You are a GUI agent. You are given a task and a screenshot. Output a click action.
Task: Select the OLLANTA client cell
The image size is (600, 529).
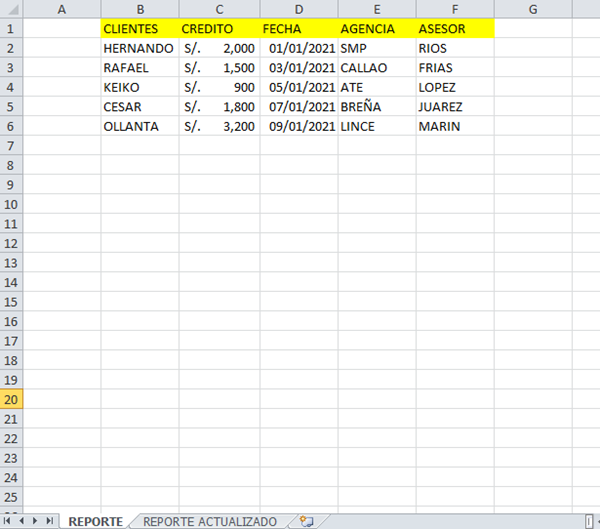[140, 126]
